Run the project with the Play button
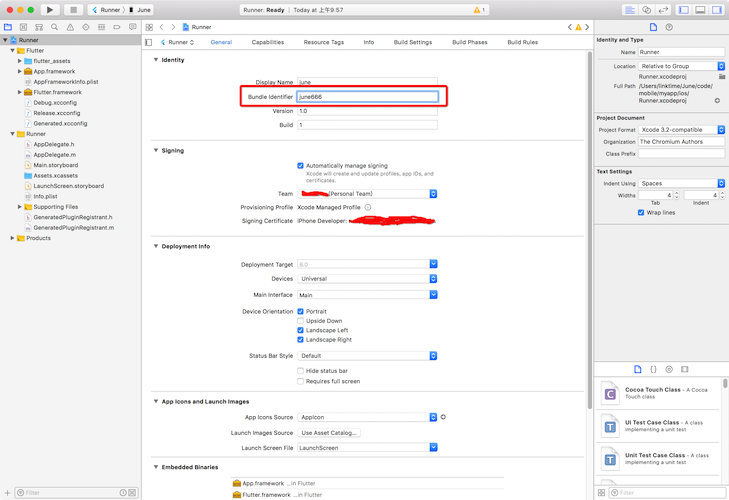 (50, 9)
